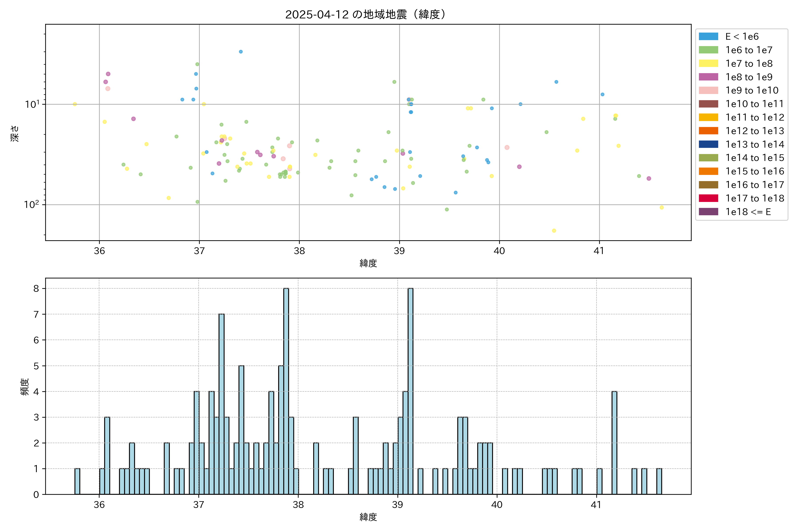Click the purple 1e8 to 1e9 swatch
The width and height of the screenshot is (798, 532).
(x=708, y=77)
